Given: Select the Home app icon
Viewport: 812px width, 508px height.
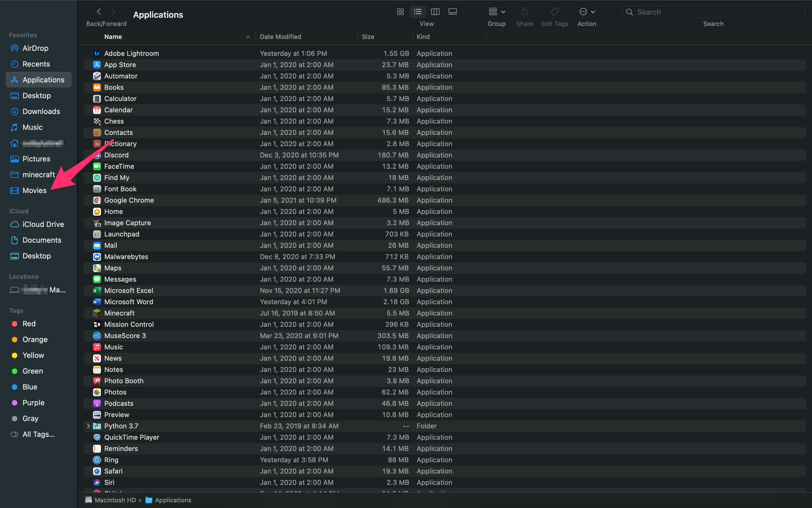Looking at the screenshot, I should pyautogui.click(x=97, y=211).
